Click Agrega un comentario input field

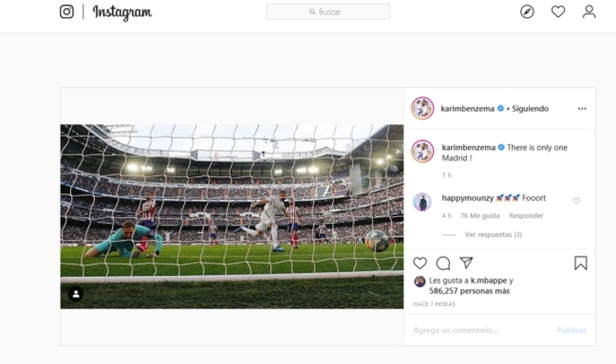[481, 331]
